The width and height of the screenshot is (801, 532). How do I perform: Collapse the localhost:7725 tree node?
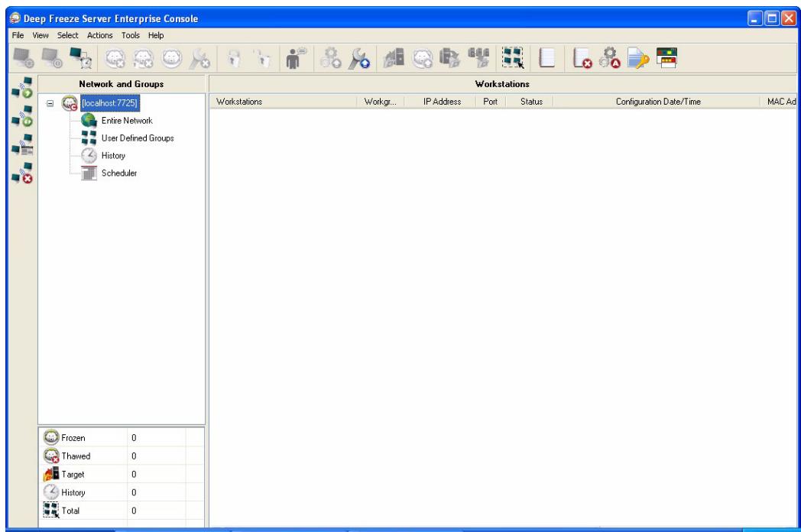[50, 103]
